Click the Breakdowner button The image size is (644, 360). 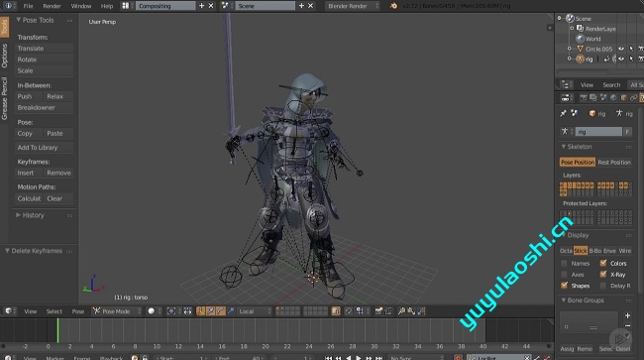[44, 107]
